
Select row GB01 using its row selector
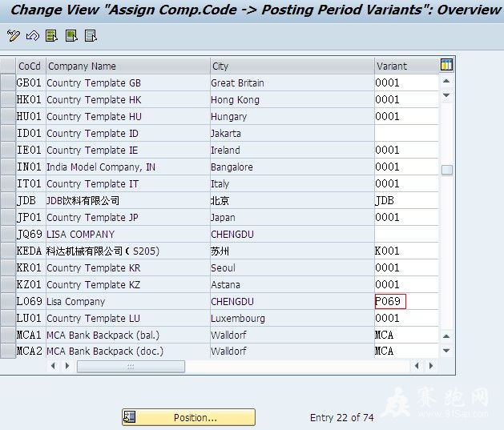click(8, 82)
